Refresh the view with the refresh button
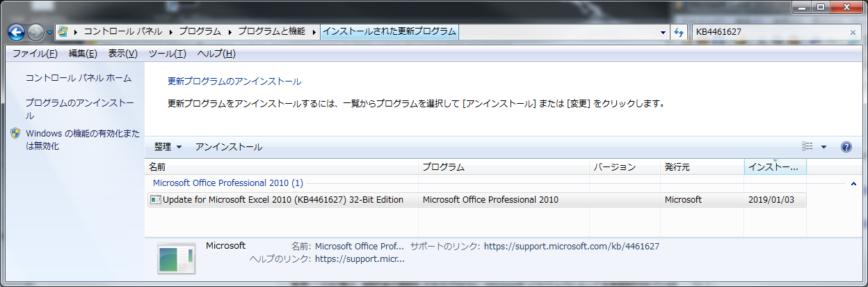 680,33
